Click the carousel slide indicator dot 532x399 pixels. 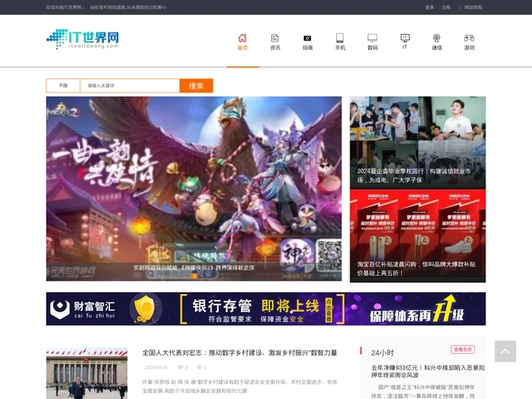point(194,276)
